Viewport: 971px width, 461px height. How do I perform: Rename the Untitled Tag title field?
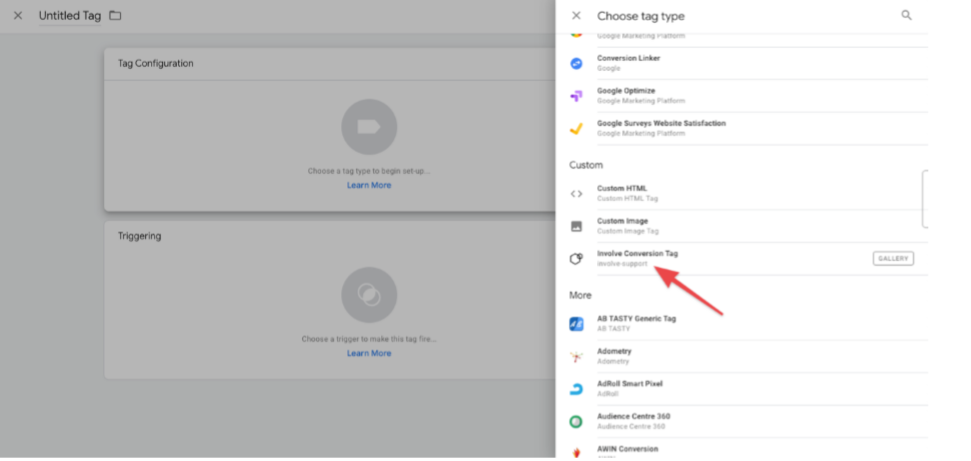coord(69,16)
